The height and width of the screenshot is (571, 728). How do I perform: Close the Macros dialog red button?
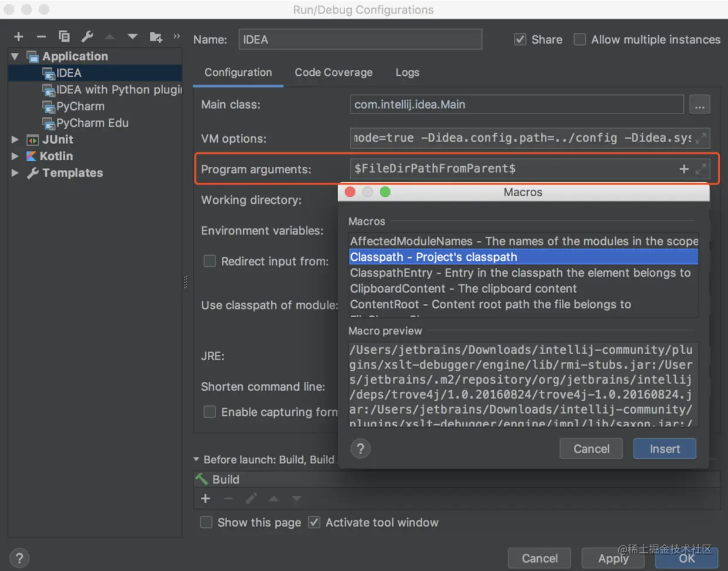pyautogui.click(x=350, y=192)
